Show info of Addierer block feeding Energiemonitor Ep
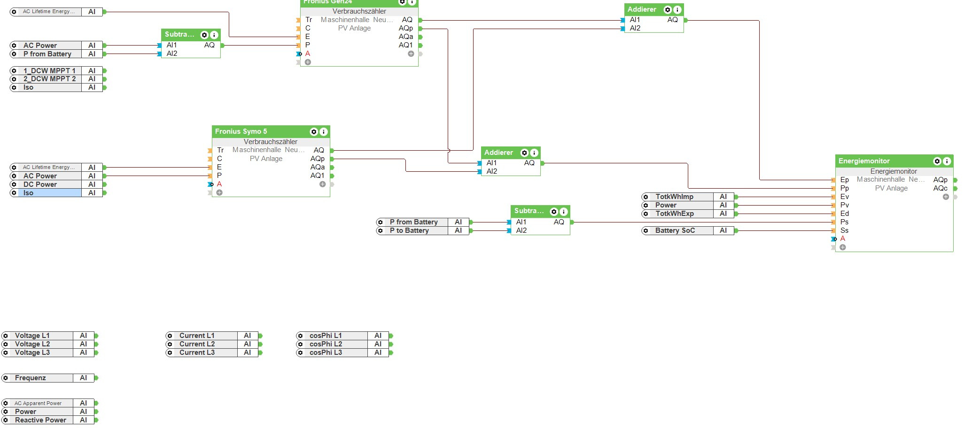This screenshot has width=980, height=429. pyautogui.click(x=677, y=10)
